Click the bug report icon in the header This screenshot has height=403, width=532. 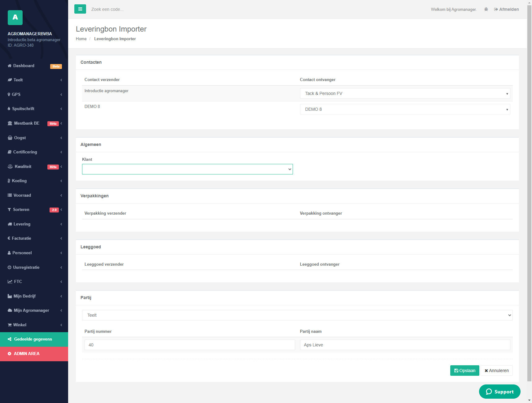click(x=486, y=9)
